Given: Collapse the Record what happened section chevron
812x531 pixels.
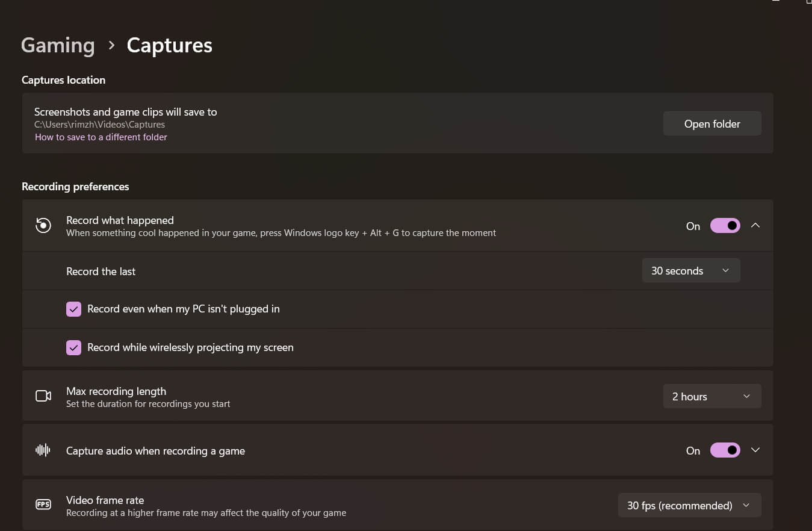Looking at the screenshot, I should (755, 225).
